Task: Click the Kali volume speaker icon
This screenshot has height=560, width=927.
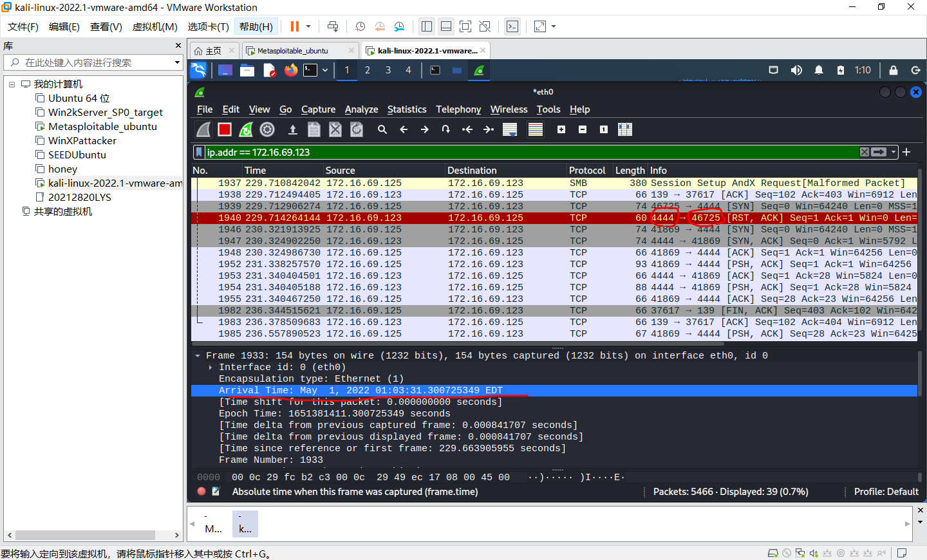Action: point(796,70)
